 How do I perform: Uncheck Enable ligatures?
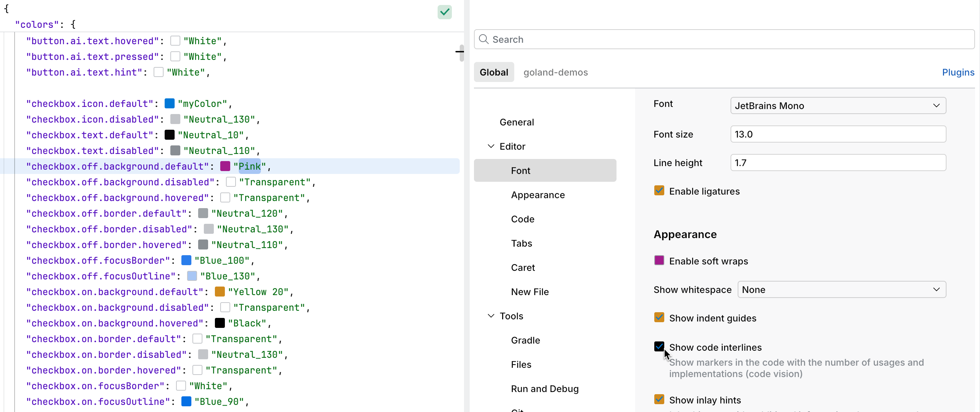coord(659,190)
